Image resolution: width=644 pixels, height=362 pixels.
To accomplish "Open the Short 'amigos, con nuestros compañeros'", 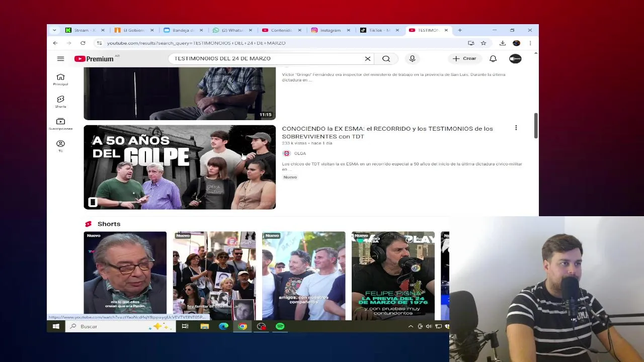I will point(303,276).
